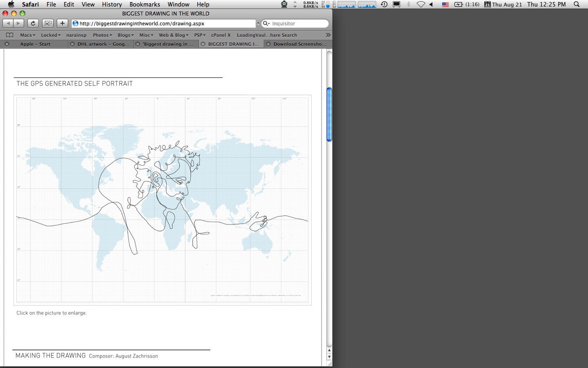
Task: Click the globe site icon in address bar
Action: [76, 23]
